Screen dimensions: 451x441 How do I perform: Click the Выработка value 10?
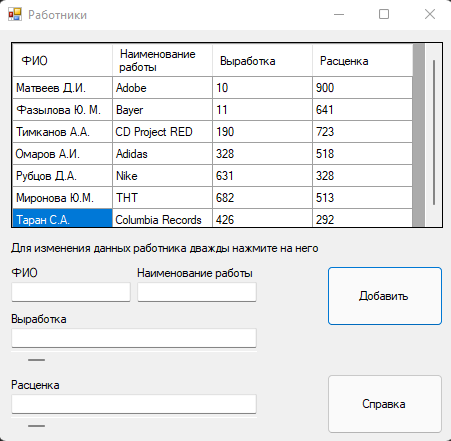pyautogui.click(x=262, y=88)
